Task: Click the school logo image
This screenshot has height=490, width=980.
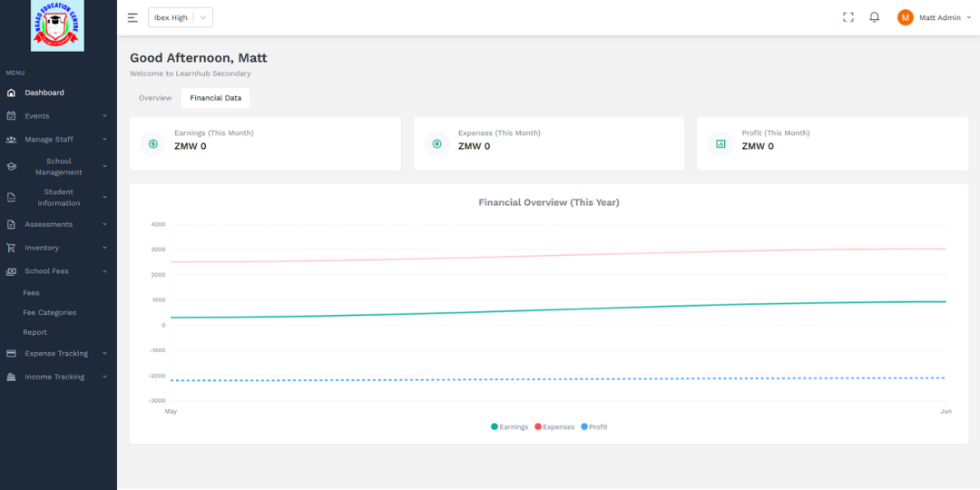Action: pos(57,25)
